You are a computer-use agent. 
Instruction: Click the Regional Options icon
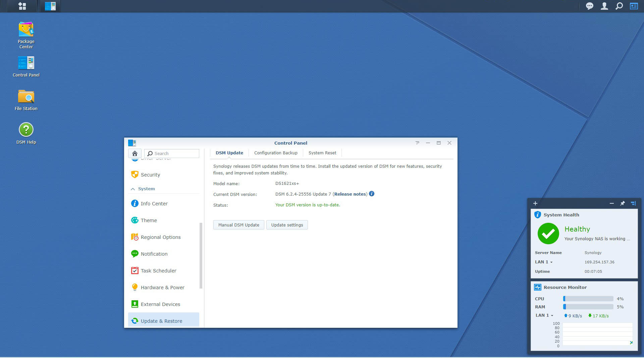[x=135, y=237]
